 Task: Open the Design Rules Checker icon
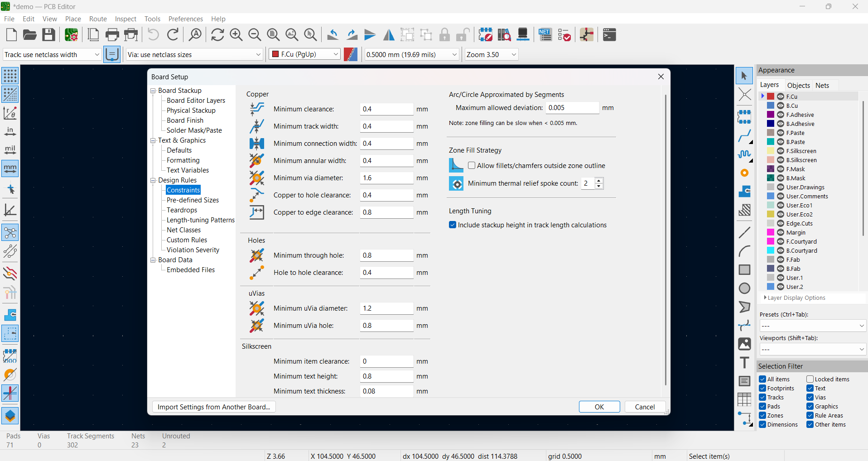click(564, 35)
